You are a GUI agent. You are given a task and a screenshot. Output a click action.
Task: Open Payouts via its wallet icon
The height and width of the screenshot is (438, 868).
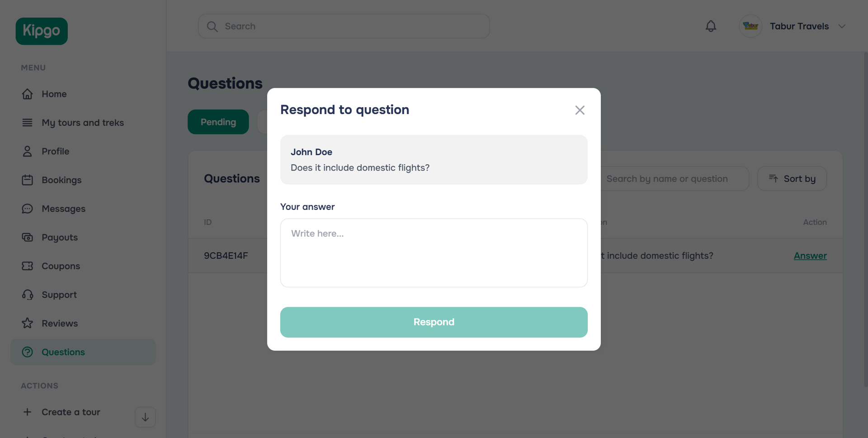pos(28,237)
